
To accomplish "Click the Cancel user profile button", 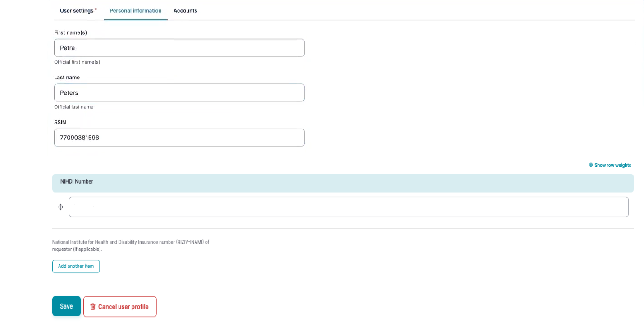I will (120, 307).
